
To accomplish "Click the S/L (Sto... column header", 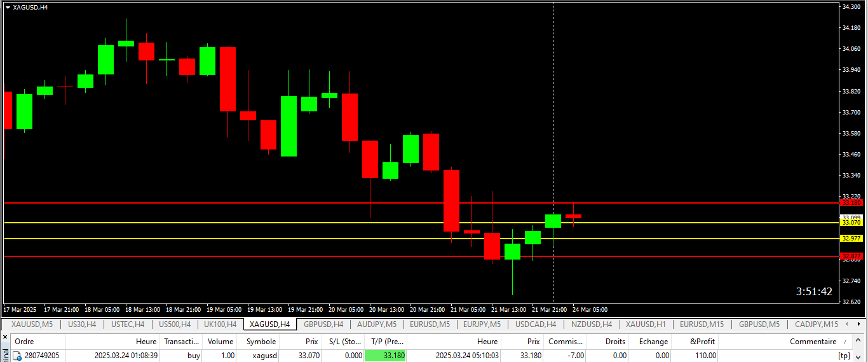I will coord(344,342).
